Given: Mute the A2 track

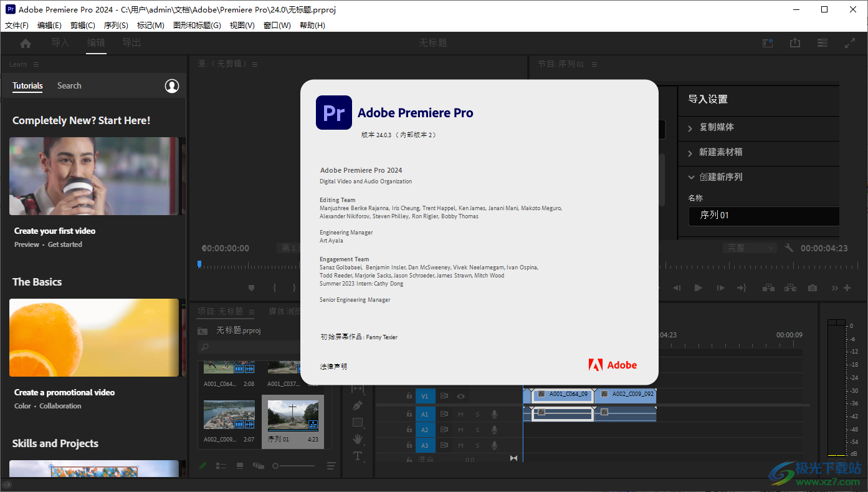Looking at the screenshot, I should coord(461,430).
